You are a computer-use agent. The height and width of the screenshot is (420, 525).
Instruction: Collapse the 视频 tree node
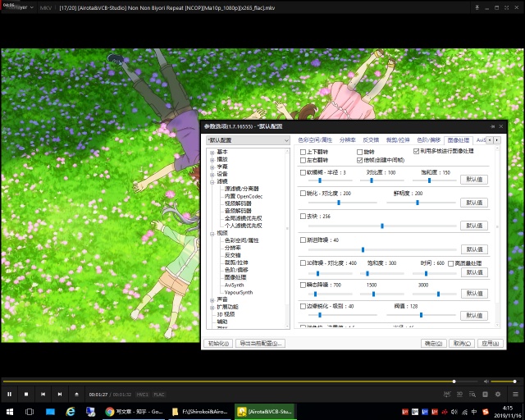coord(212,234)
